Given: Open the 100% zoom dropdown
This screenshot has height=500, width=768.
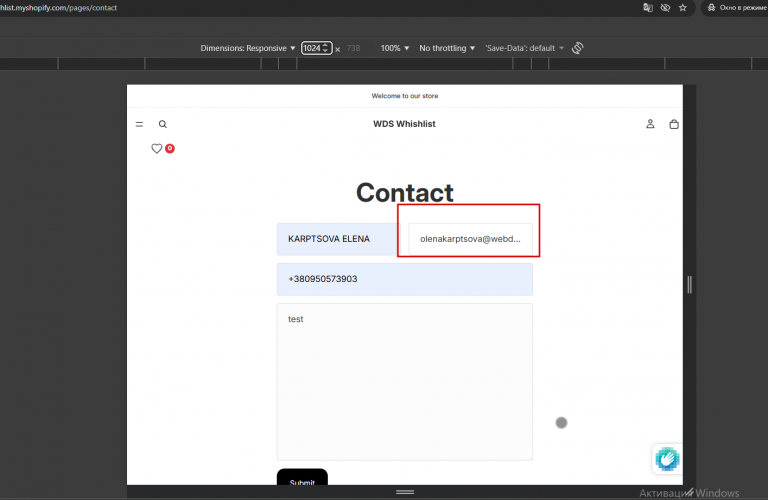Looking at the screenshot, I should coord(395,48).
